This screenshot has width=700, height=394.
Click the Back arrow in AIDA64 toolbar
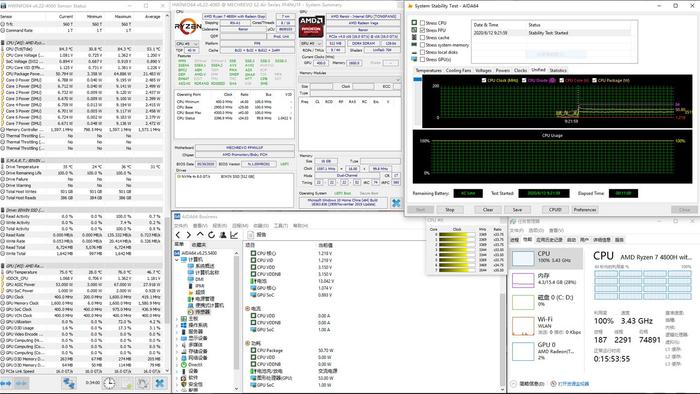pyautogui.click(x=178, y=235)
